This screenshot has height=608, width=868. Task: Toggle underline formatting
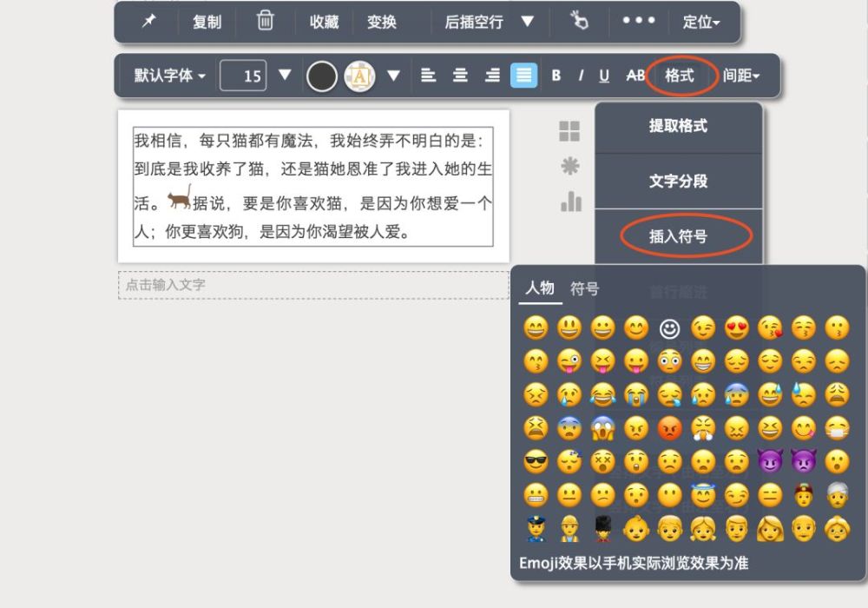pos(604,76)
